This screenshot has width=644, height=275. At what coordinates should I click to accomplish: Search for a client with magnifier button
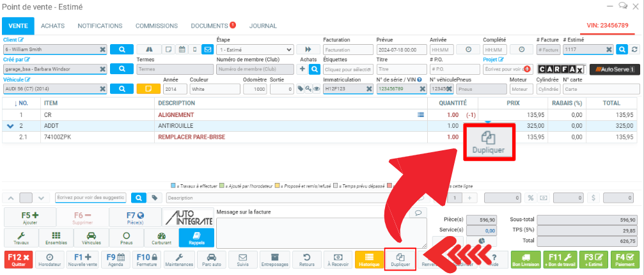[121, 49]
